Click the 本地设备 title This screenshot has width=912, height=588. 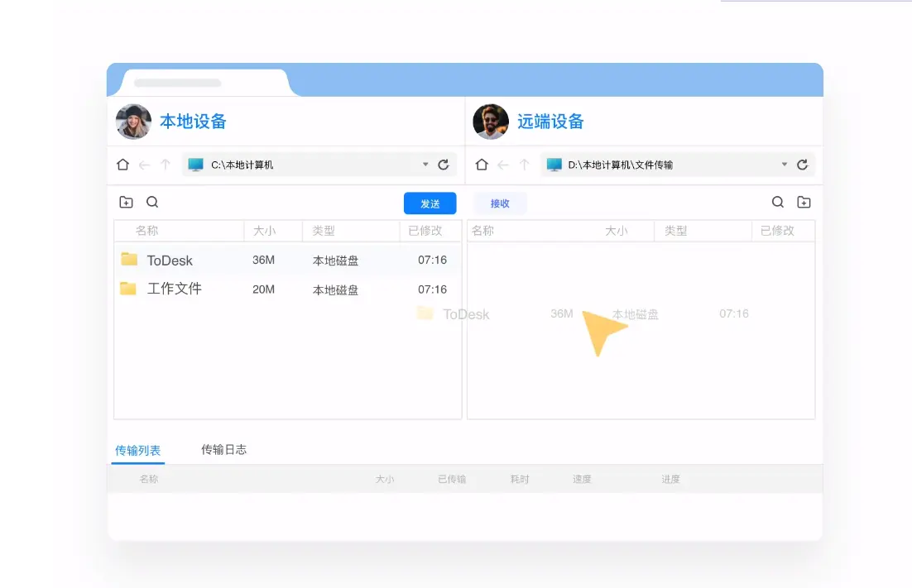click(193, 122)
